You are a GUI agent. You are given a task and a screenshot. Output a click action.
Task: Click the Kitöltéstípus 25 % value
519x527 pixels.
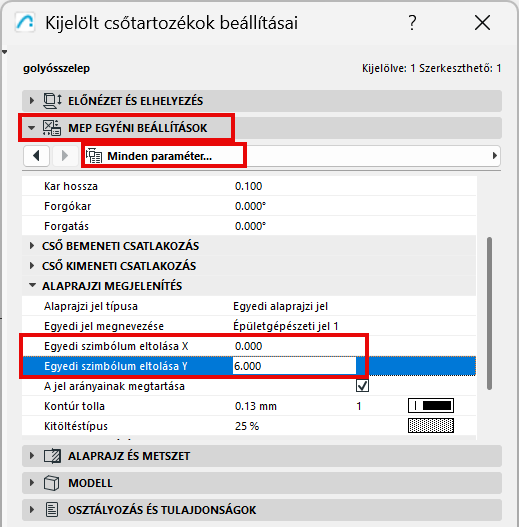click(247, 426)
